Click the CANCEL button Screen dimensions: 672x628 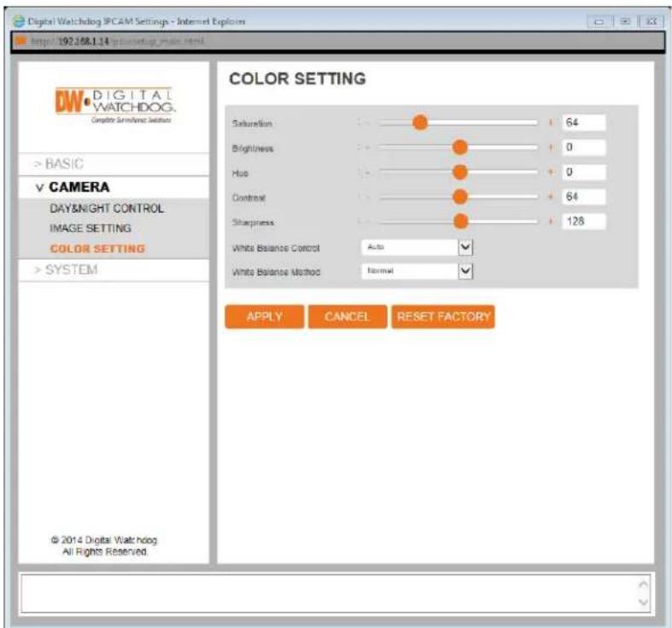pos(348,317)
